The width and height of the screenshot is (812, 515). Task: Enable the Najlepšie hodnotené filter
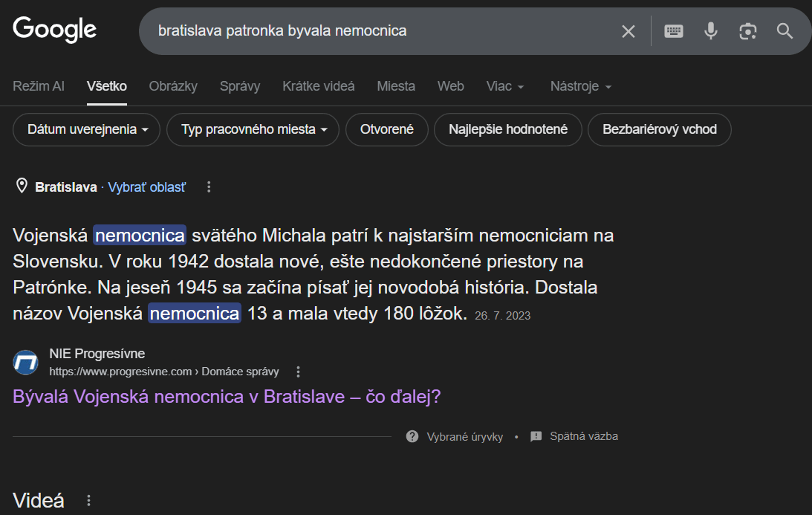[x=507, y=129]
